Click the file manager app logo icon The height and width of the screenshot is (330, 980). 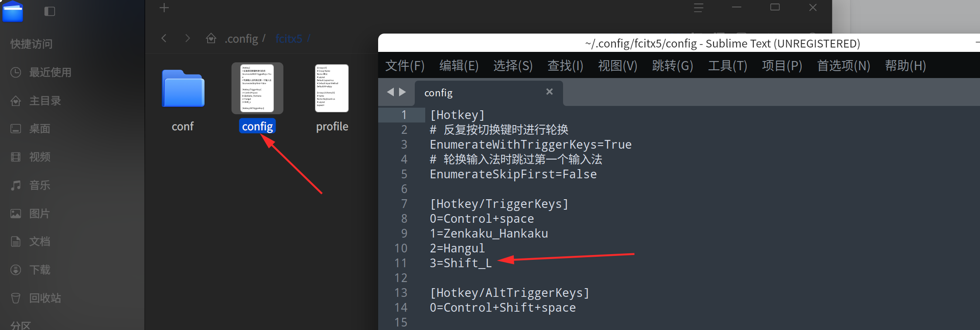click(13, 11)
